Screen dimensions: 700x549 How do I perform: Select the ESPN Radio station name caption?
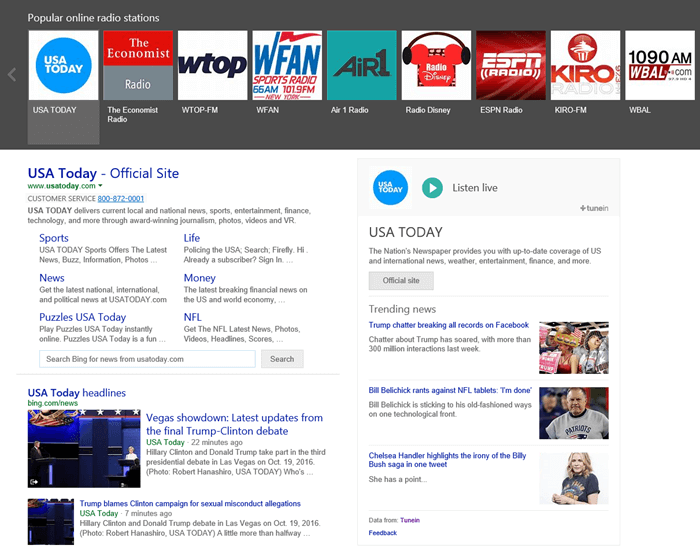(x=501, y=110)
